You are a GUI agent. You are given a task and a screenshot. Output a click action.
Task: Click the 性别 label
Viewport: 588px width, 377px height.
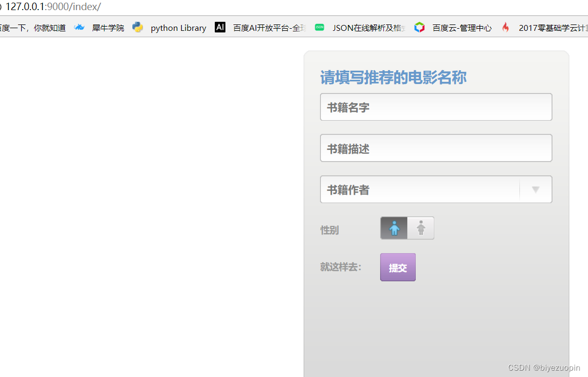coord(330,230)
